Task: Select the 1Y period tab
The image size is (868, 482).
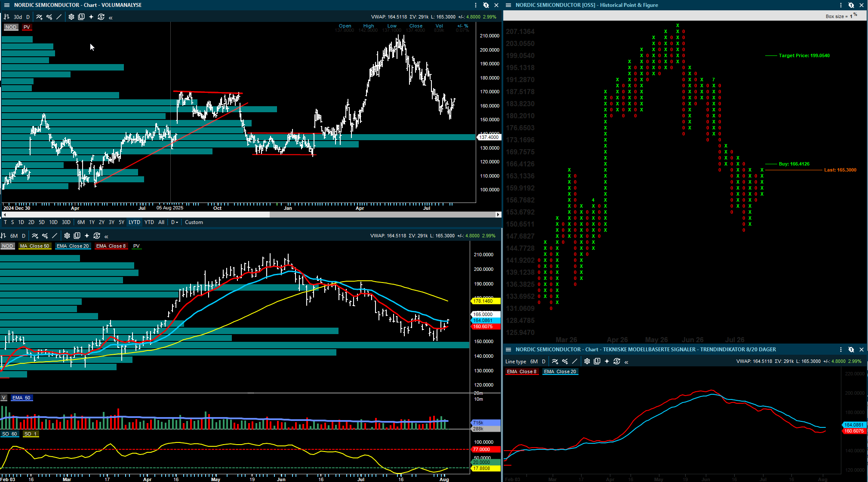Action: [92, 222]
